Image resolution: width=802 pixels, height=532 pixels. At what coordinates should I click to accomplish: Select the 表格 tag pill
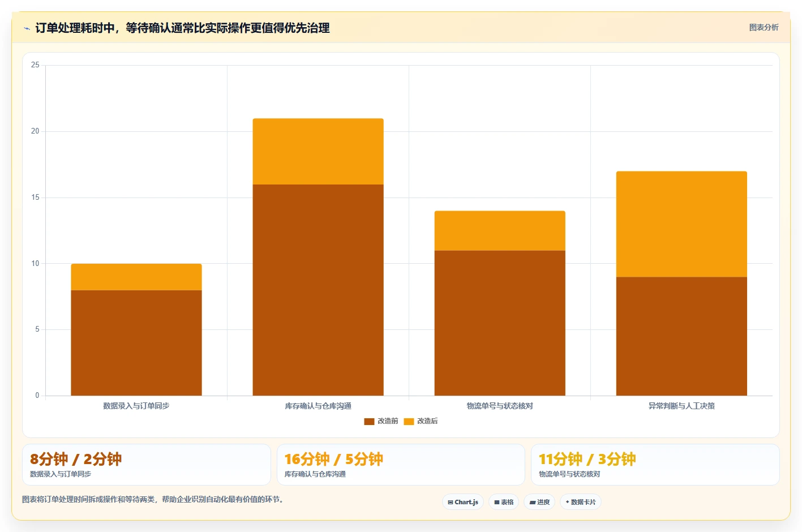(504, 502)
